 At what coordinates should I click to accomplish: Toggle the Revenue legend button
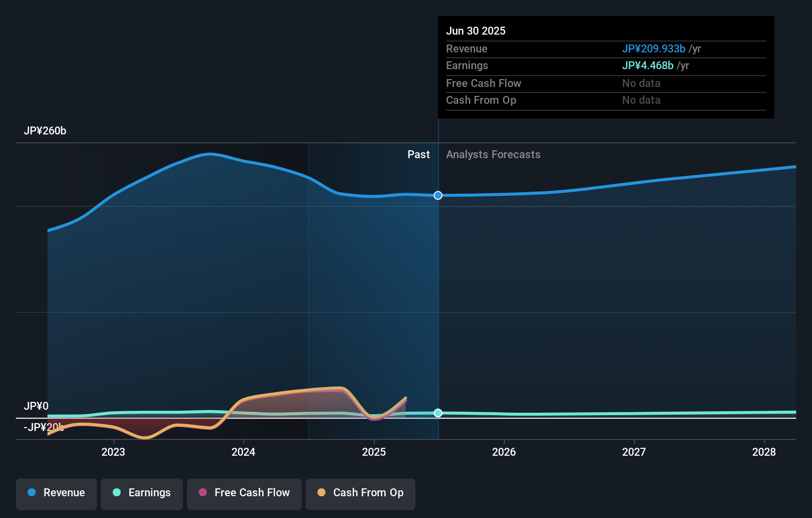point(56,494)
